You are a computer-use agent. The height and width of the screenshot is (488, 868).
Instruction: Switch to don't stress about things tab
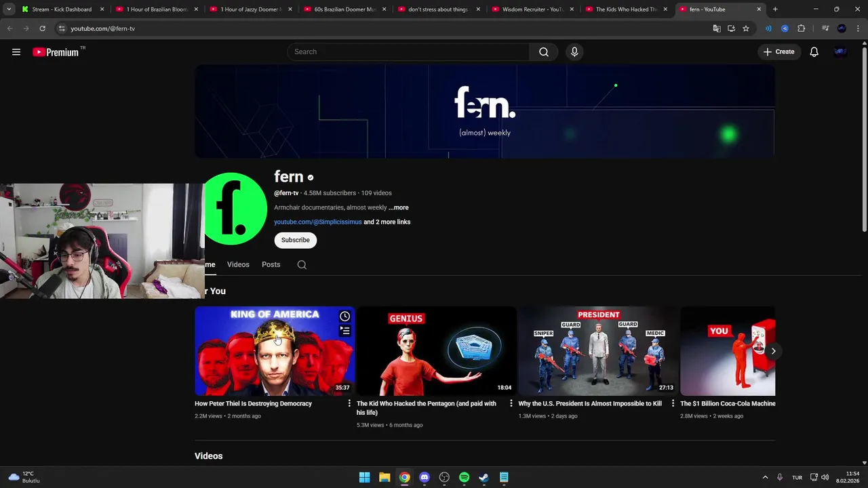438,9
